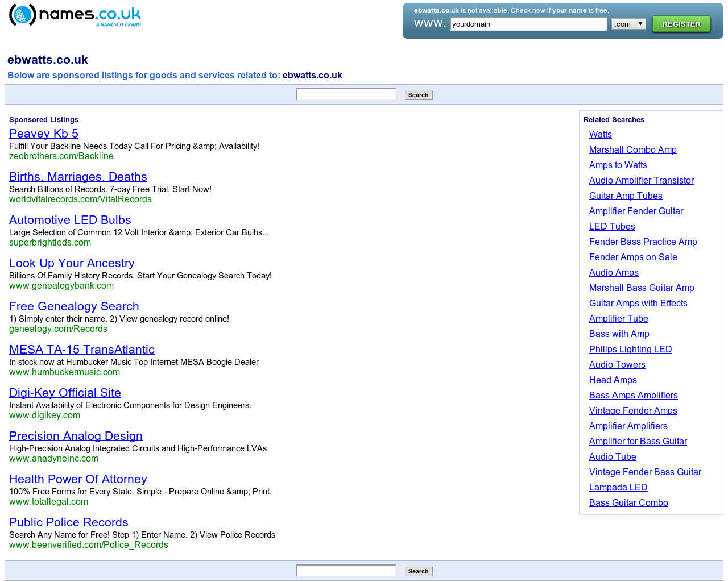Click the bottom Search button
Viewport: 728px width, 582px height.
coord(419,571)
